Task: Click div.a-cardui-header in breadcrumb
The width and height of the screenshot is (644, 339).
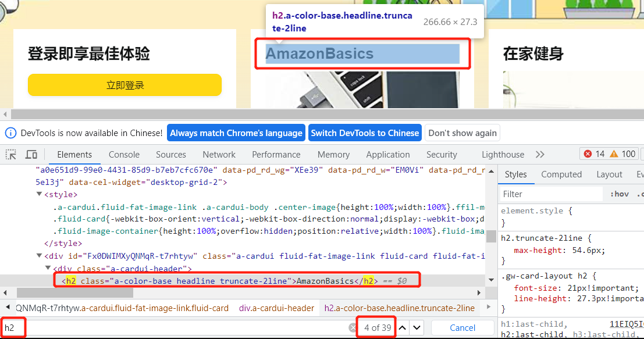Action: (x=276, y=308)
